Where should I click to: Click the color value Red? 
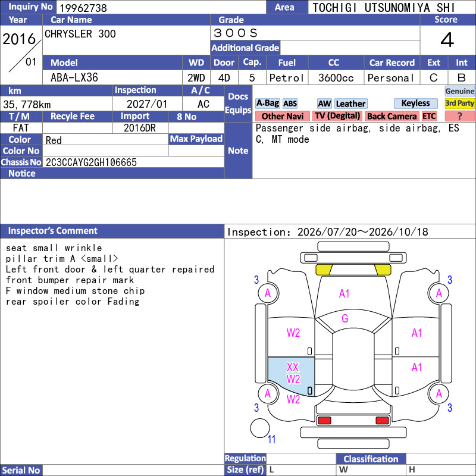pyautogui.click(x=54, y=140)
